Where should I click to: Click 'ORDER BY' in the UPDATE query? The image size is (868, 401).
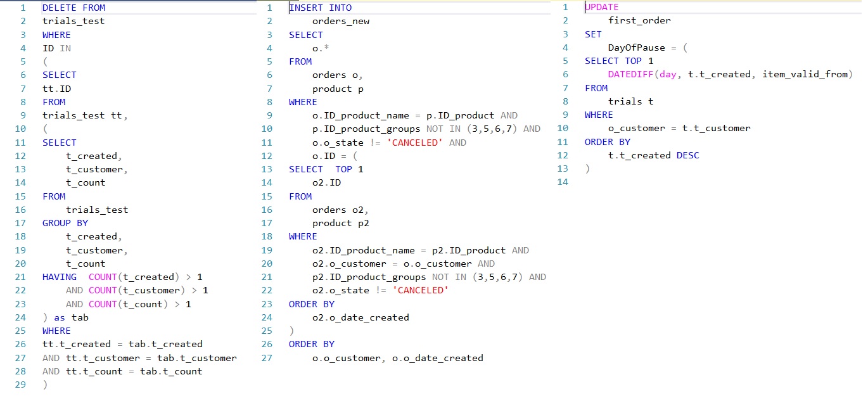point(608,142)
